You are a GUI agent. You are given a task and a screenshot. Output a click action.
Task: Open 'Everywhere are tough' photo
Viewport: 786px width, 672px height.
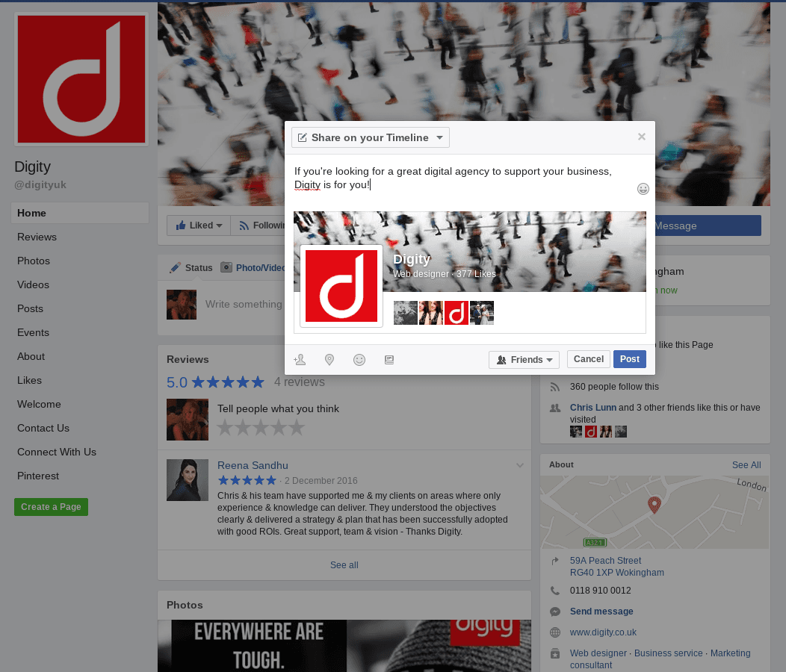pyautogui.click(x=344, y=646)
